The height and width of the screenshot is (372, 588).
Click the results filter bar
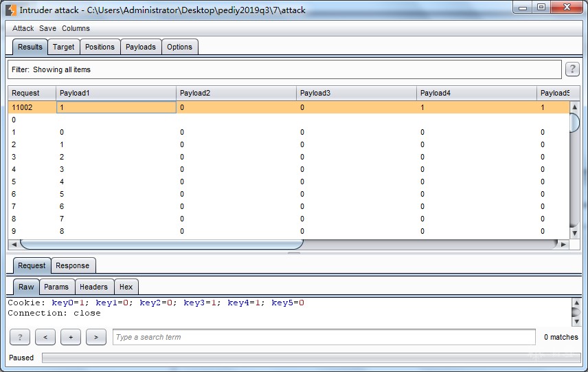[x=284, y=70]
